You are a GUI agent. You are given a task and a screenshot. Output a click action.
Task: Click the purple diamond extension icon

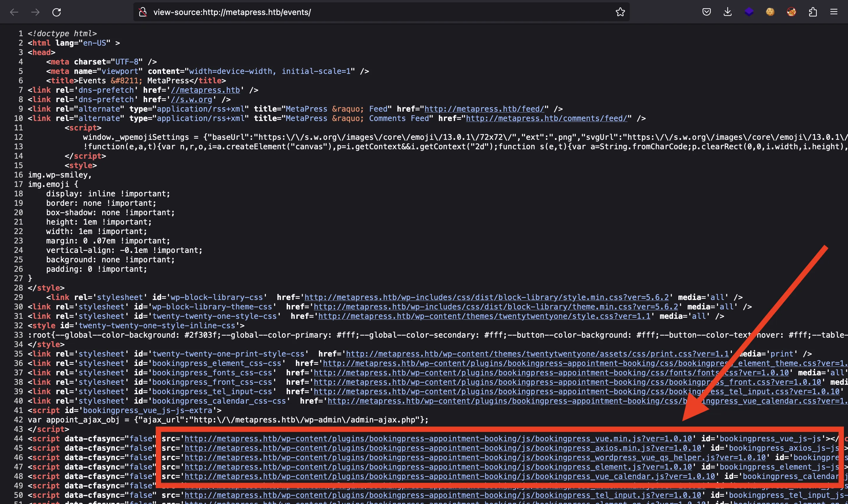(749, 12)
